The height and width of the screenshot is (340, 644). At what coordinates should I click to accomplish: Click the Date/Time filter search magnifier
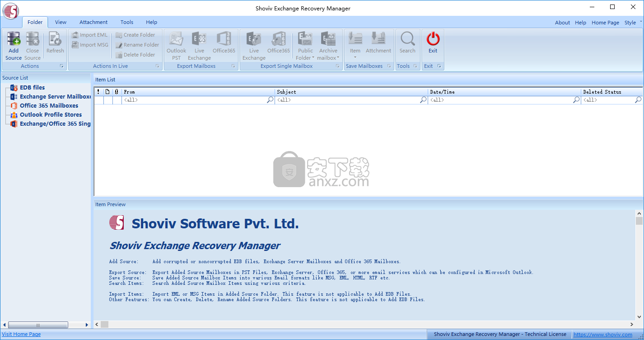[577, 100]
